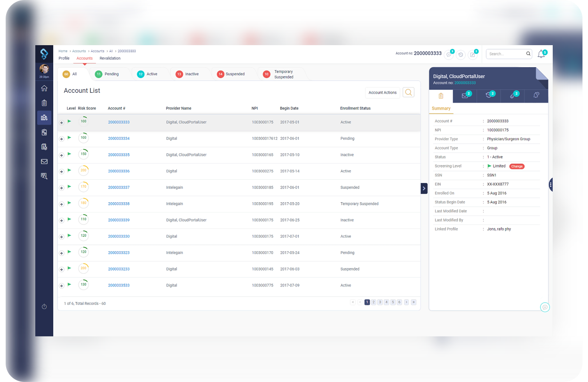Image resolution: width=588 pixels, height=382 pixels.
Task: Switch to the Profile tab
Action: (64, 58)
